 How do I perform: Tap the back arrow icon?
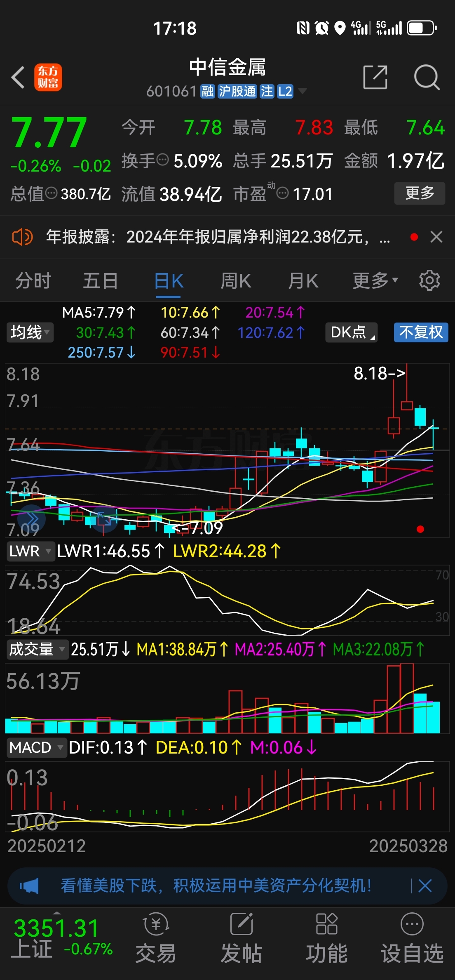click(18, 77)
